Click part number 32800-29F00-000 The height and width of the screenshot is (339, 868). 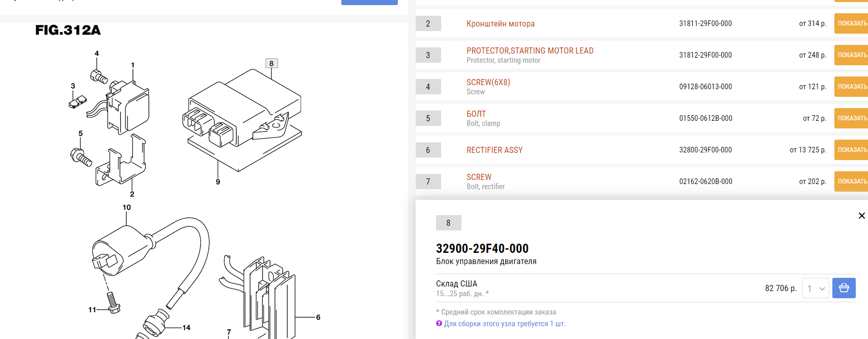tap(705, 150)
